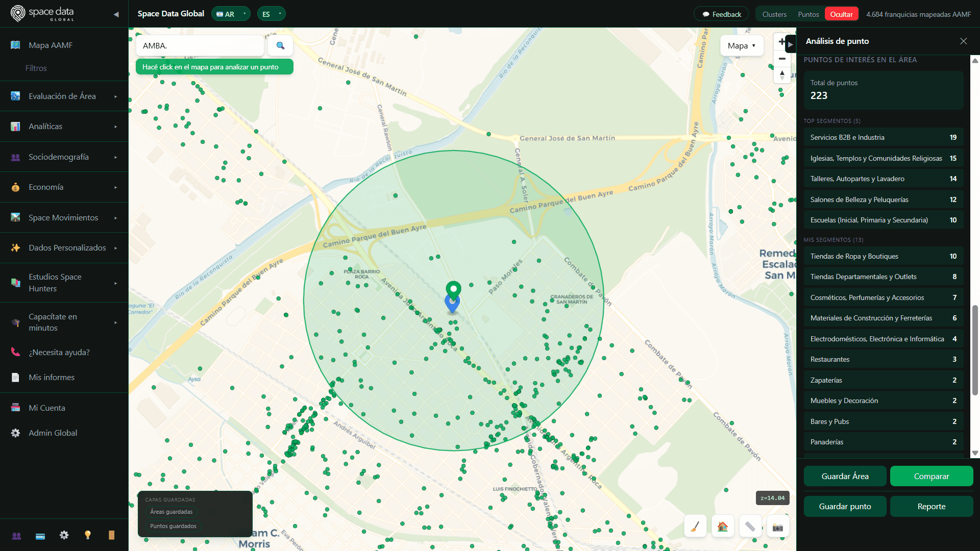
Task: Click the Mi Cuenta icon
Action: click(15, 408)
